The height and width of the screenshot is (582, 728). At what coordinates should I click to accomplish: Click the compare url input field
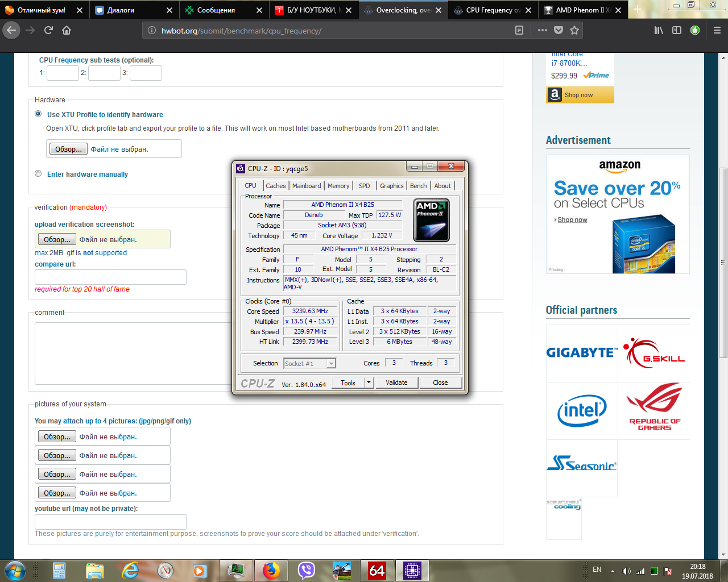click(110, 277)
